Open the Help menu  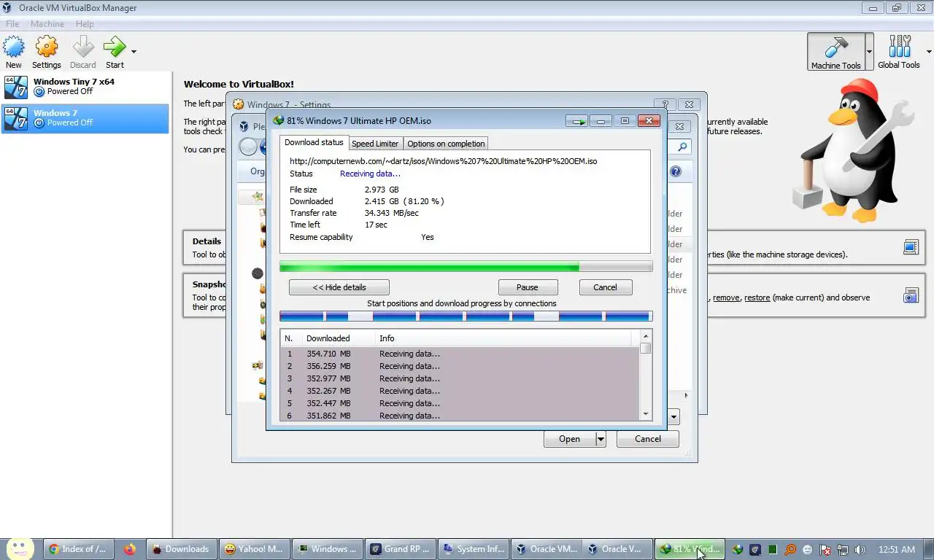pyautogui.click(x=85, y=24)
